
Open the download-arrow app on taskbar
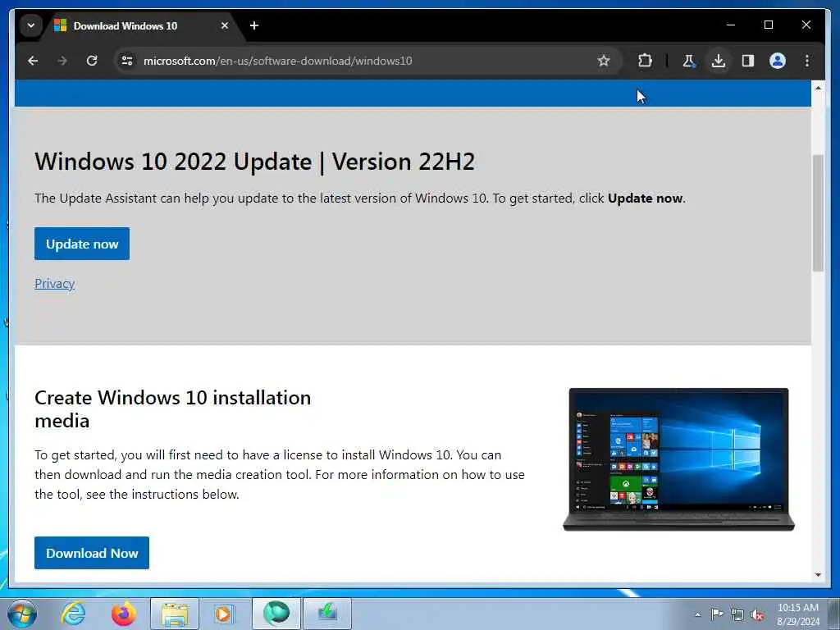[327, 614]
